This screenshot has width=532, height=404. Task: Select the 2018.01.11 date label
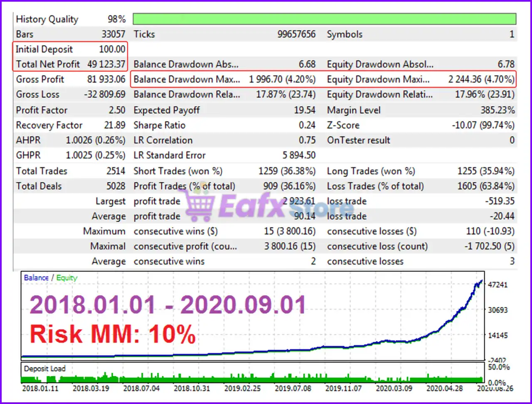(x=40, y=388)
